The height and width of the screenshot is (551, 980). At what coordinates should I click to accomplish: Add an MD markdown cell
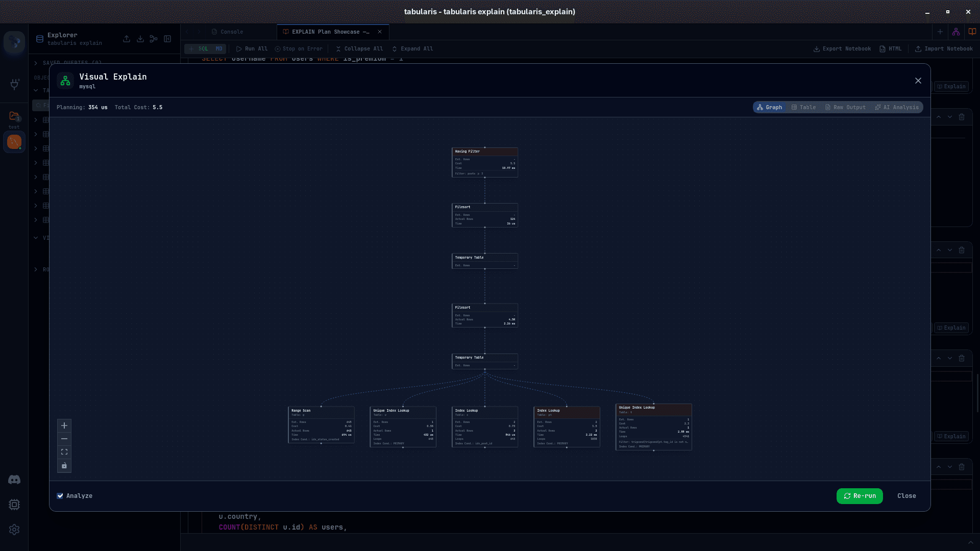coord(219,49)
